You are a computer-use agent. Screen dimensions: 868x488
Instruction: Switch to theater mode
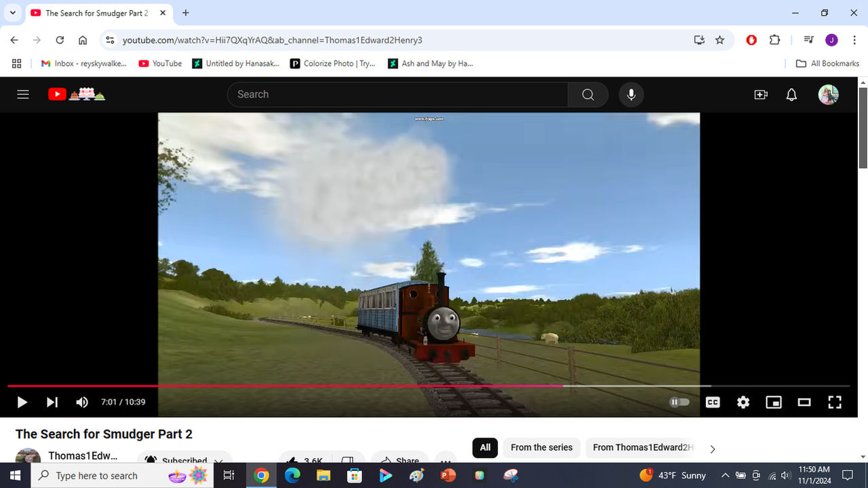(804, 402)
